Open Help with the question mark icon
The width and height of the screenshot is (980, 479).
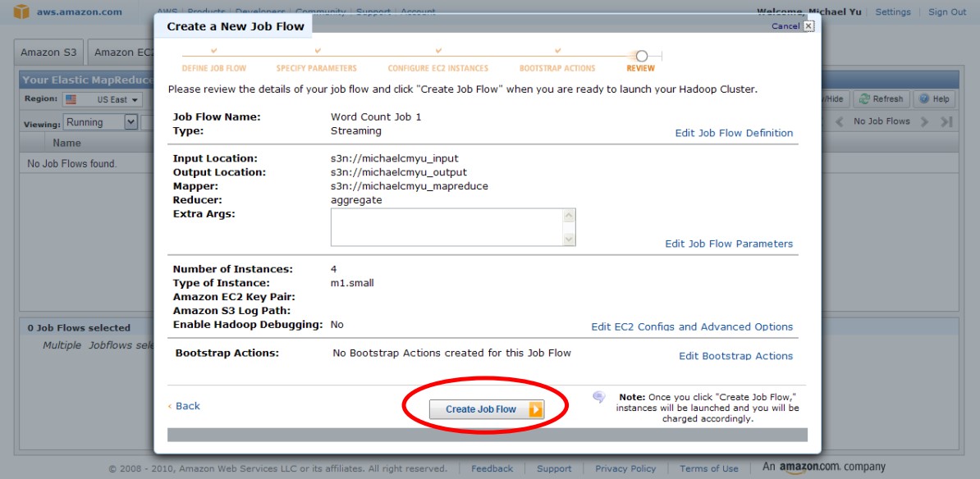click(924, 99)
